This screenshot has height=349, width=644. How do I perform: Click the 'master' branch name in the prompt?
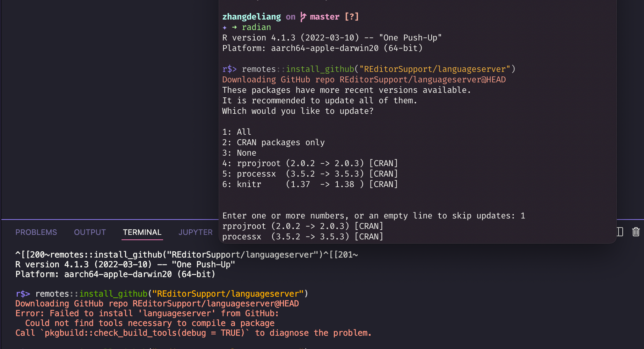[324, 17]
